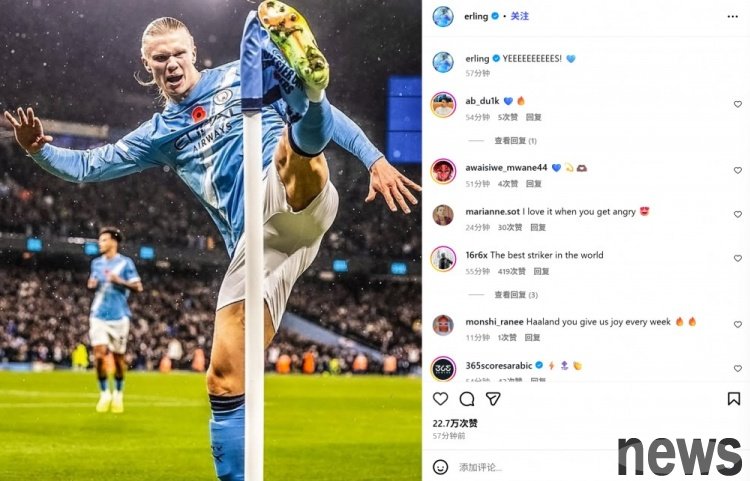Click erling's profile avatar in the header
Viewport: 750px width, 481px height.
point(443,16)
